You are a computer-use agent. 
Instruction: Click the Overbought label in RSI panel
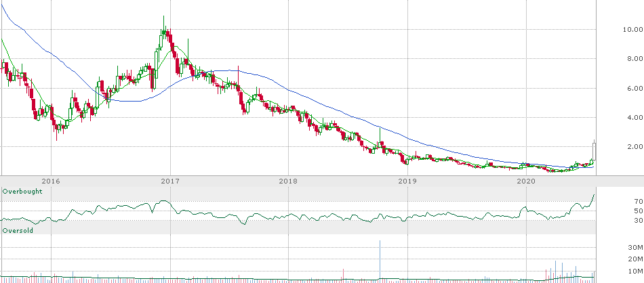coord(22,192)
